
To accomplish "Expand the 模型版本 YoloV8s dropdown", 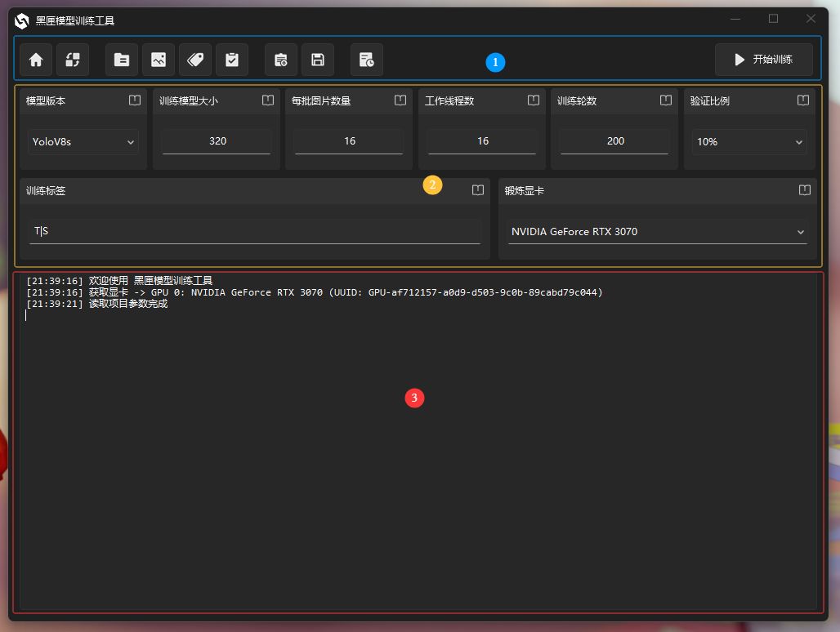I will [83, 142].
